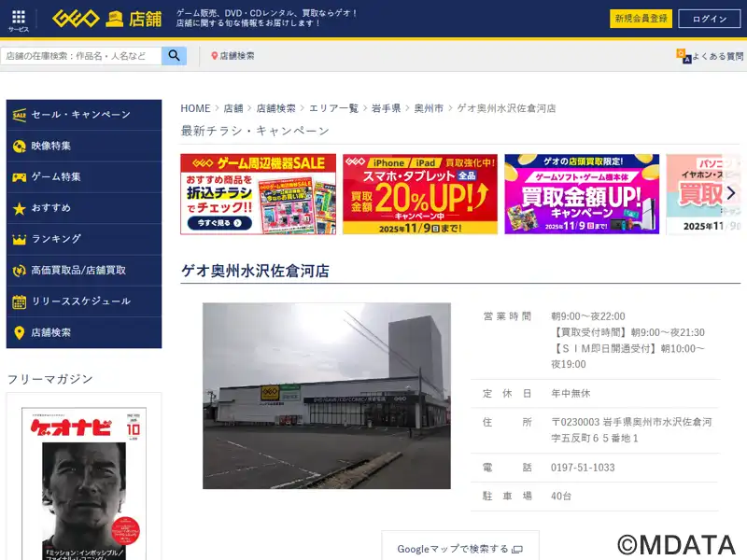Open the ゲオナビ magazine cover
This screenshot has height=560, width=747.
click(x=84, y=483)
